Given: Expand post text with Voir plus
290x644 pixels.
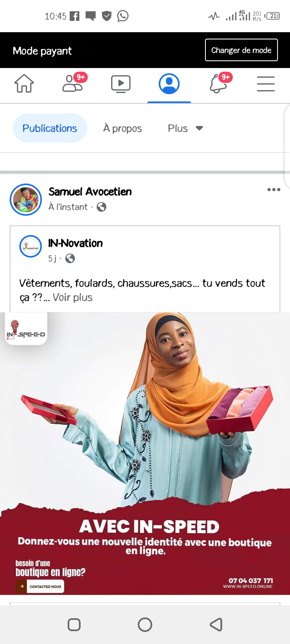Looking at the screenshot, I should (x=72, y=297).
